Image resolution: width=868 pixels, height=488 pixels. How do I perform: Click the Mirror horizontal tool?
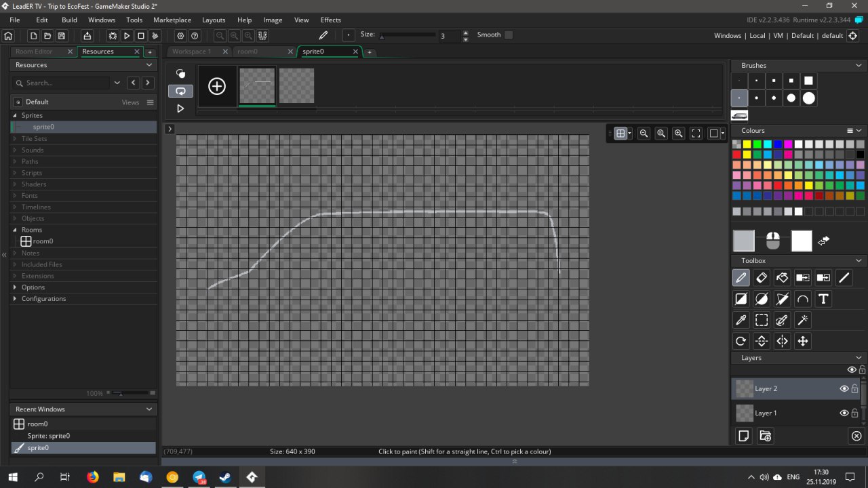pyautogui.click(x=782, y=341)
